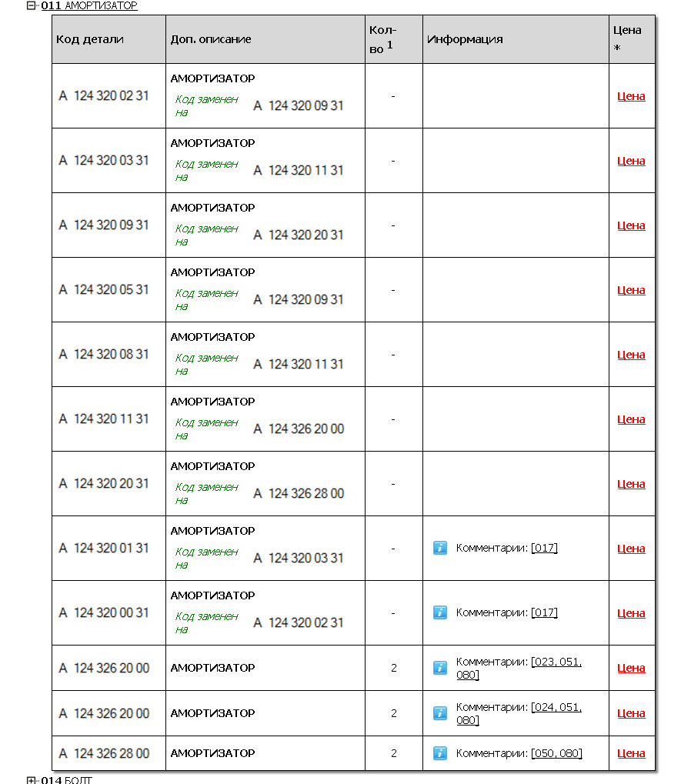The image size is (681, 784).
Task: Open comment link [017] for A 124 320 01 31
Action: click(544, 548)
